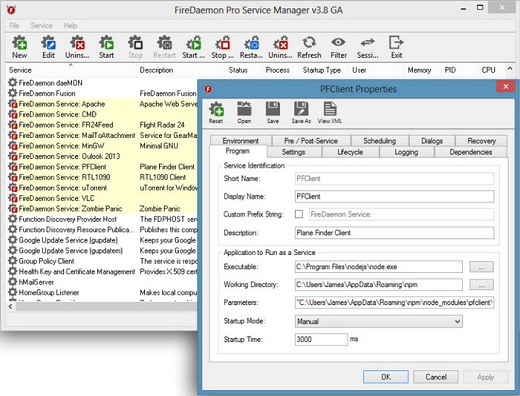Switch to the Dependencies tab
Image resolution: width=520 pixels, height=396 pixels.
tap(471, 152)
